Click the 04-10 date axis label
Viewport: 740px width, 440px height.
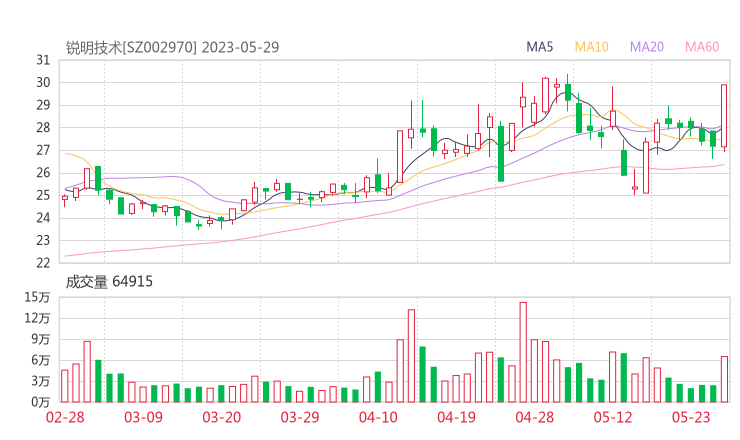(x=378, y=417)
